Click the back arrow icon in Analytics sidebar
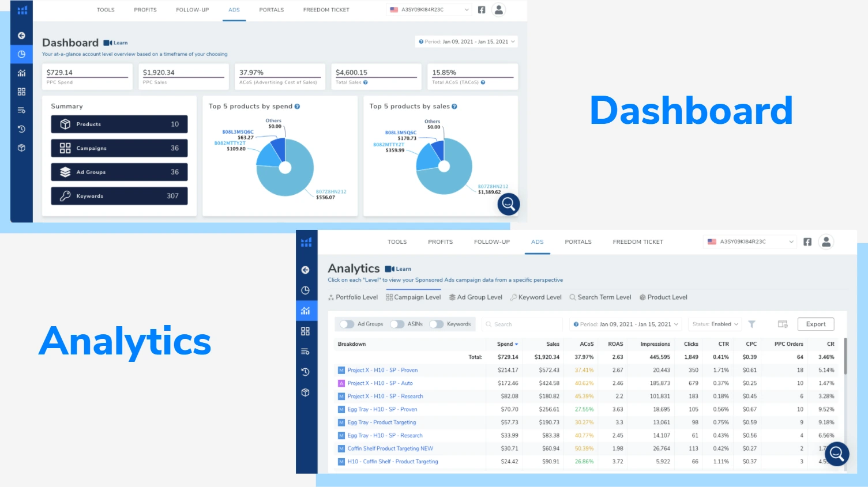Screen dimensions: 868x487 click(x=306, y=270)
